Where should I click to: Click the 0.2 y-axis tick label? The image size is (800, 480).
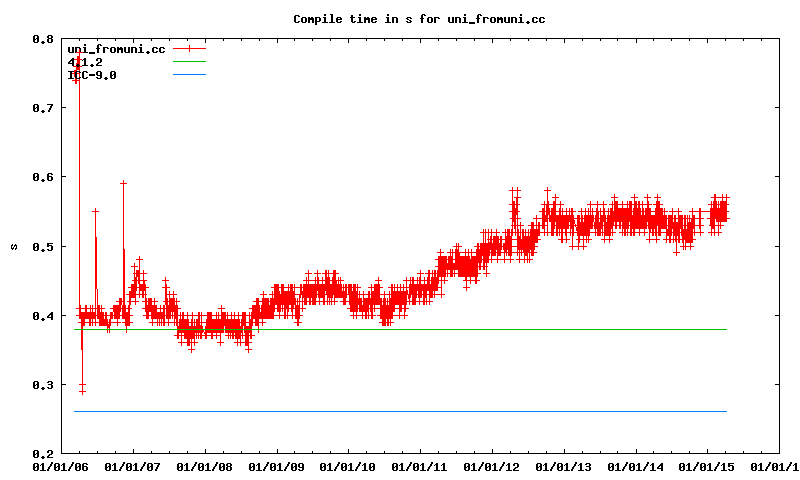coord(42,454)
